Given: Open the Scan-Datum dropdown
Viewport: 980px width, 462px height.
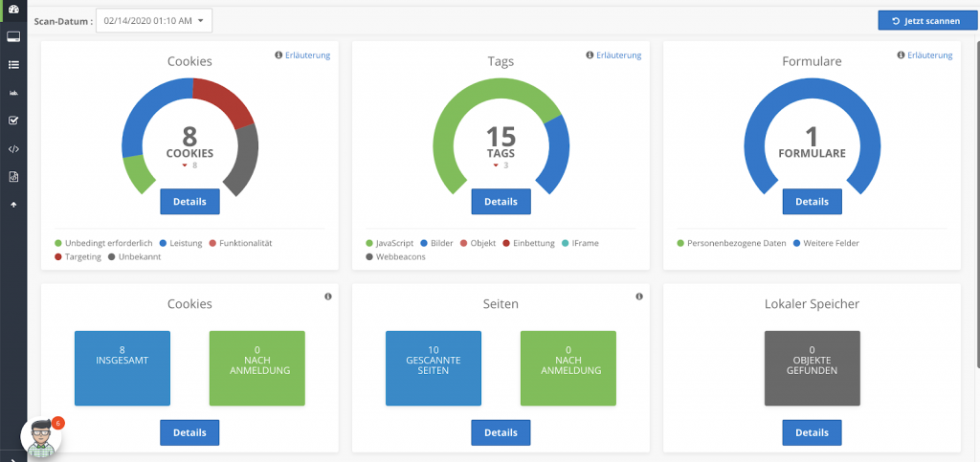Looking at the screenshot, I should [154, 20].
